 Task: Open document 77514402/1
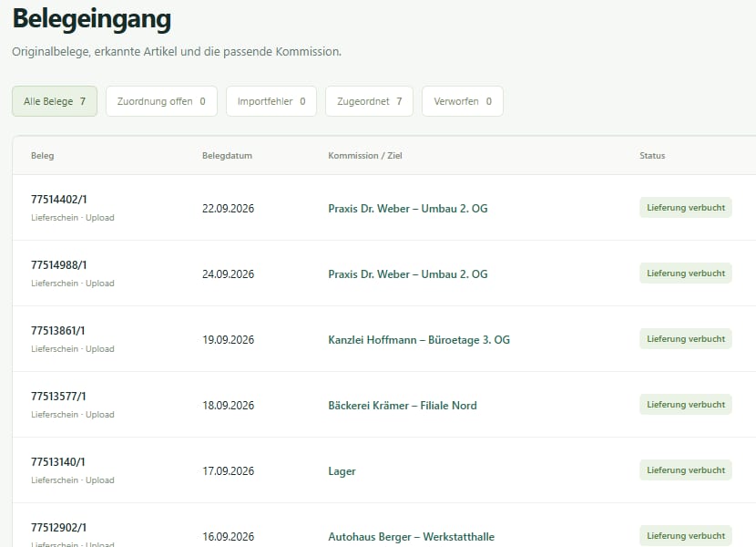point(59,200)
